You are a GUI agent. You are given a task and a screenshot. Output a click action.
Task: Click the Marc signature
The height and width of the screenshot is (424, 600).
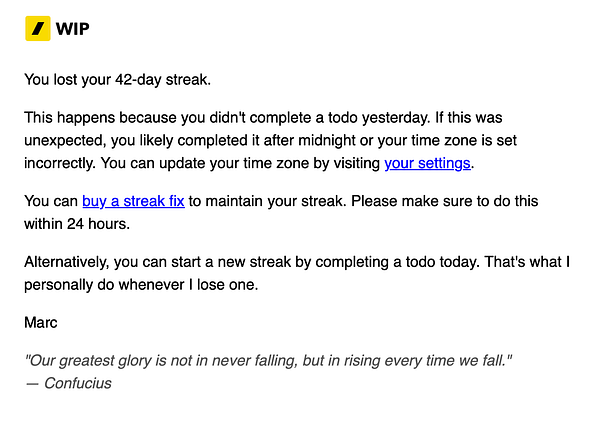pyautogui.click(x=41, y=322)
